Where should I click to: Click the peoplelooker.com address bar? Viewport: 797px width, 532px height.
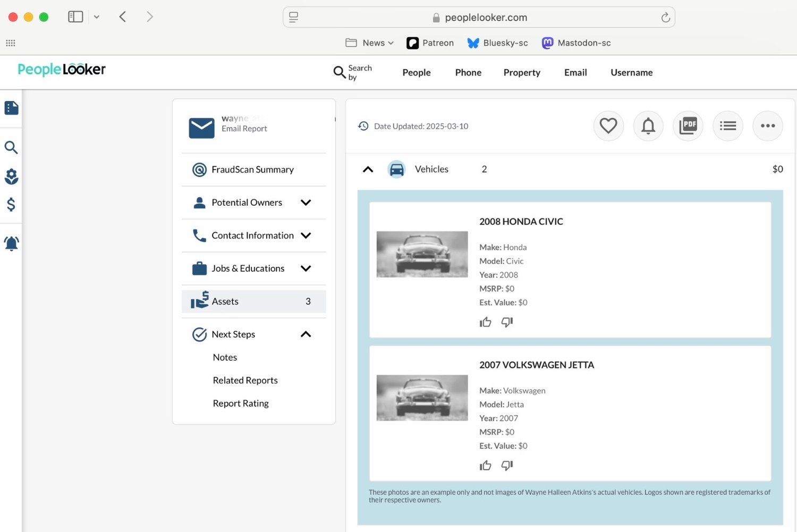479,18
